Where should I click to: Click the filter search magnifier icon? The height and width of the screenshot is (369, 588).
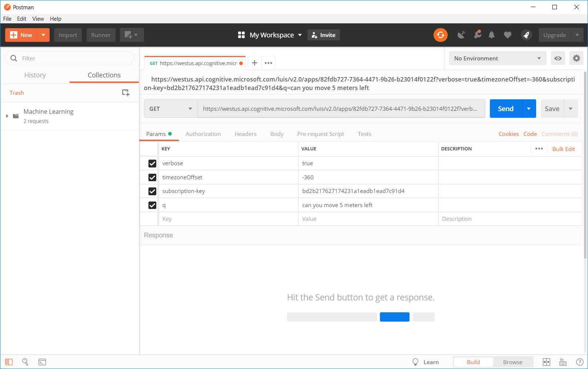point(14,58)
